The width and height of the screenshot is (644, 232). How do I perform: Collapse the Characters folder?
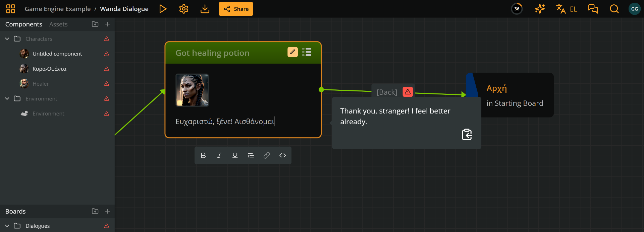[7, 39]
